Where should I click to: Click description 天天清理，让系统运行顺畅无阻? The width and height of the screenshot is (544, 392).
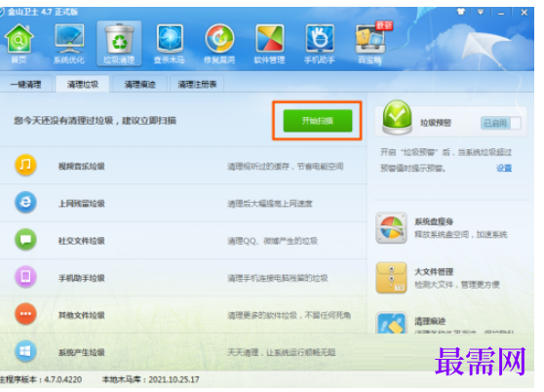point(282,352)
